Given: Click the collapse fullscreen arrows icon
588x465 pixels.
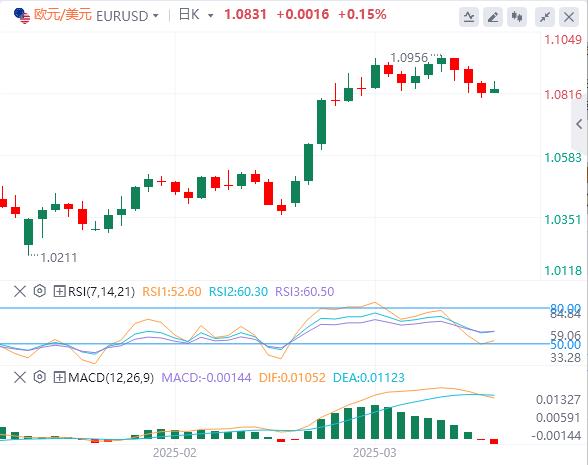Looking at the screenshot, I should pos(544,16).
